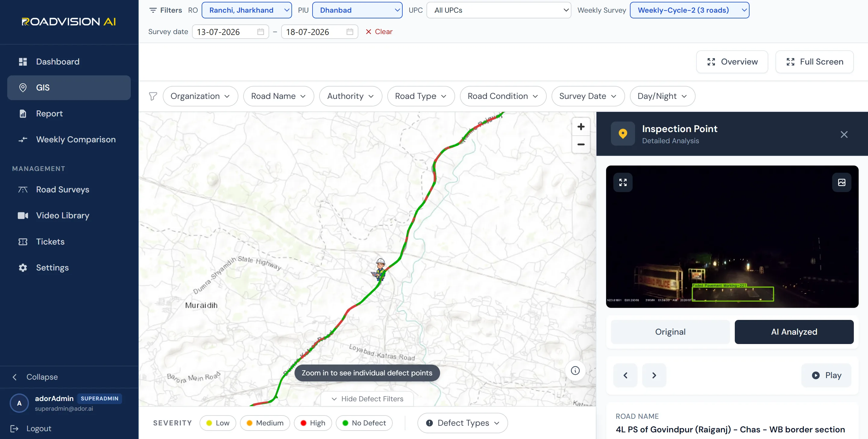The height and width of the screenshot is (439, 868).
Task: Open the All UPCs dropdown
Action: tap(499, 10)
